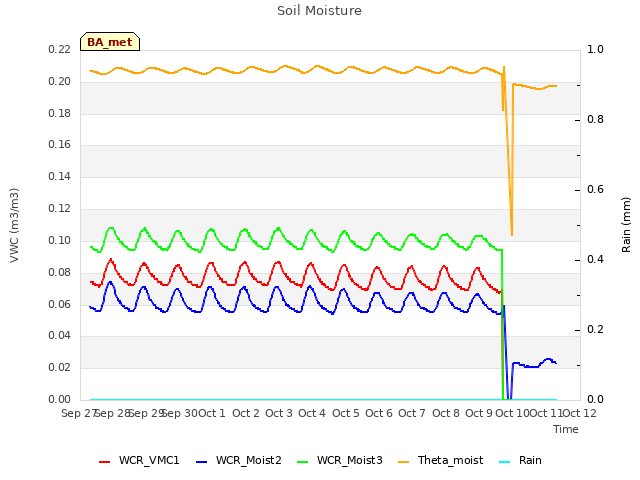
Task: Click the 0.10 VWC axis value
Action: [x=60, y=240]
